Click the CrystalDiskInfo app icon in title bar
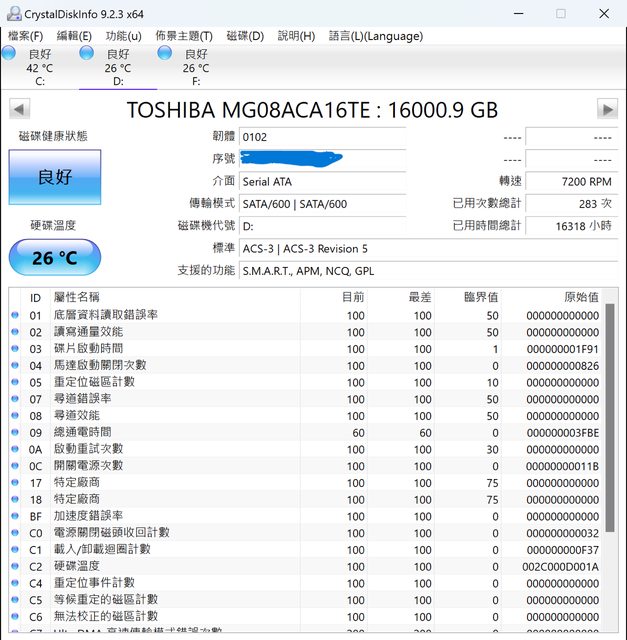This screenshot has width=627, height=640. coord(14,14)
